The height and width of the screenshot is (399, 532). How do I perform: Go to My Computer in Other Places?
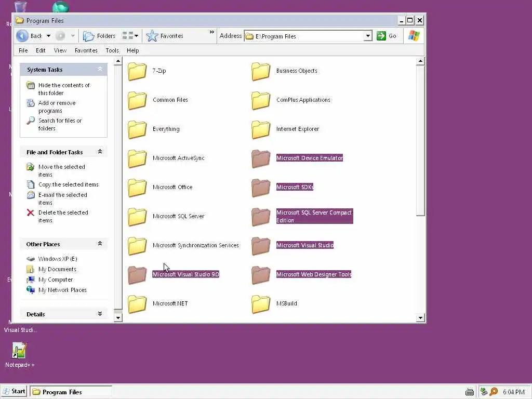(55, 280)
